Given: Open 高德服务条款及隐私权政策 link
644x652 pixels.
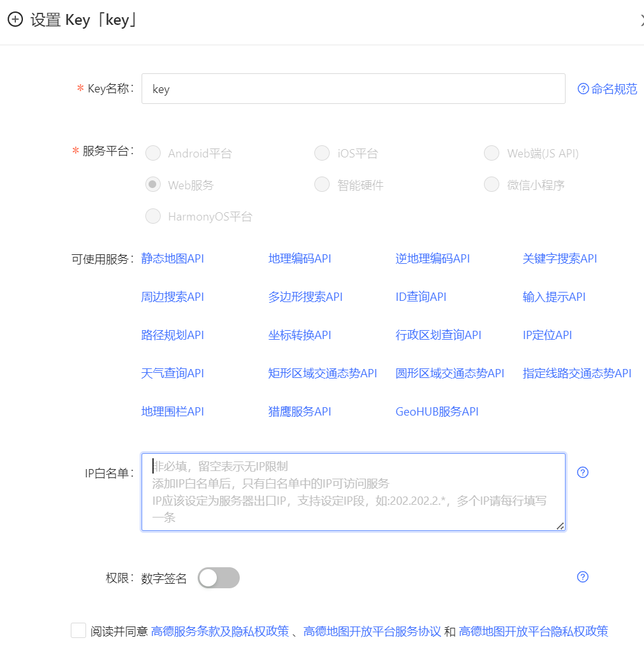Looking at the screenshot, I should point(220,631).
